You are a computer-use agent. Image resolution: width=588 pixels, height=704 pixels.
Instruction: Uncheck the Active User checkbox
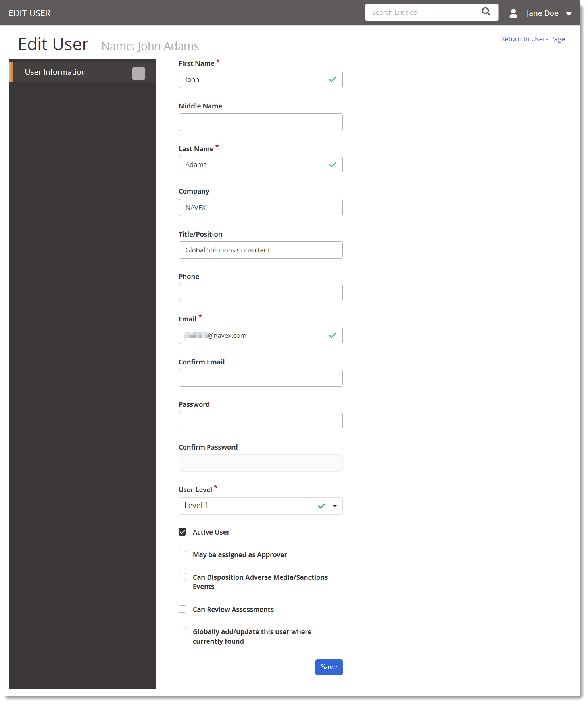coord(183,532)
